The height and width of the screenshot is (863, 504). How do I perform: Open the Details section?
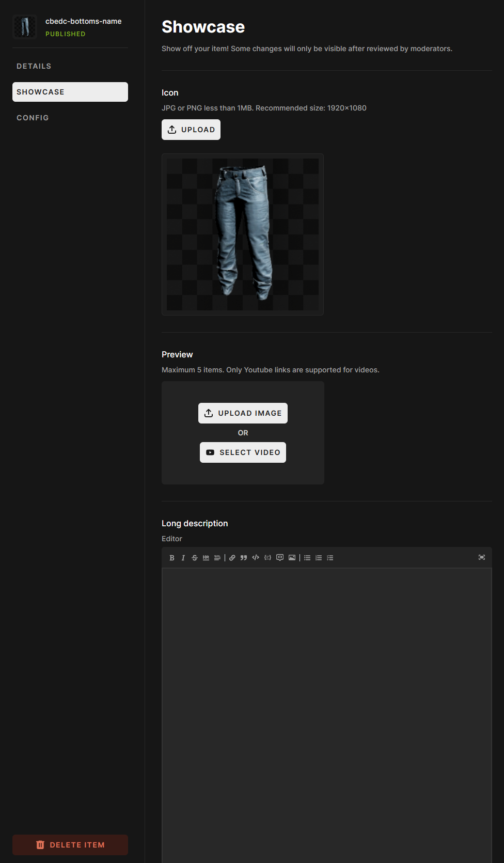click(34, 66)
